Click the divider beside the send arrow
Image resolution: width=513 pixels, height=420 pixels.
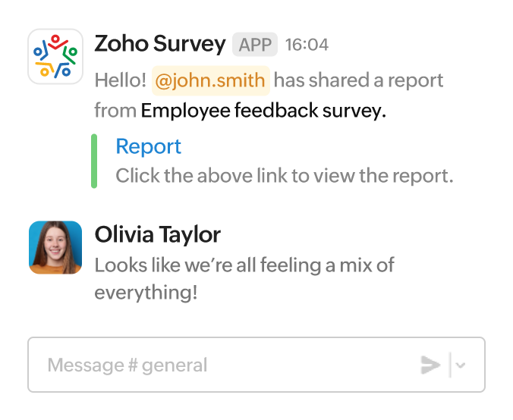coord(450,365)
